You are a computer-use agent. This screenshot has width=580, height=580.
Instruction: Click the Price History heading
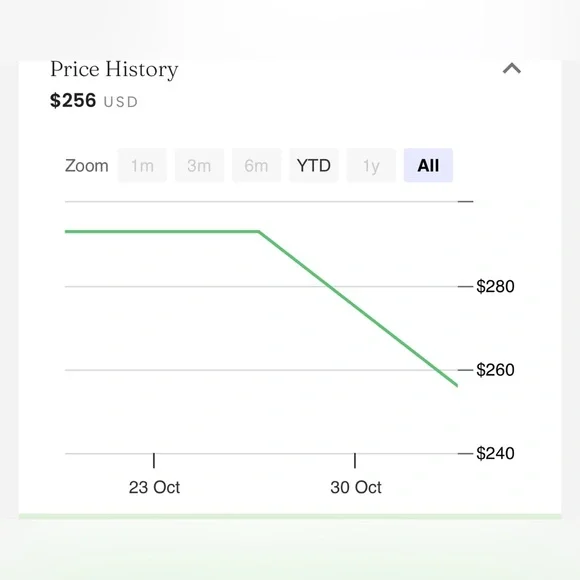[x=114, y=69]
